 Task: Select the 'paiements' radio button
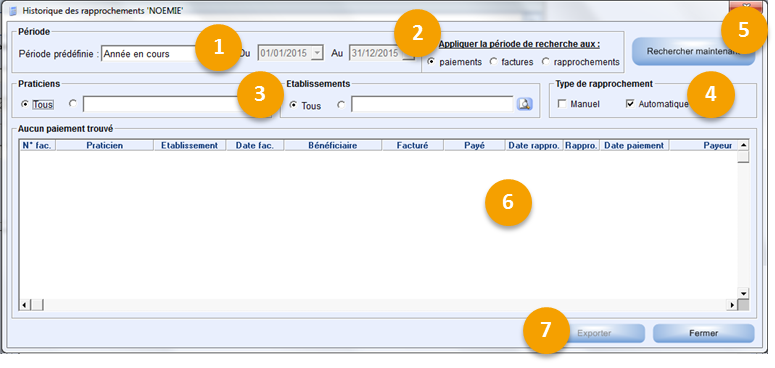pos(431,62)
